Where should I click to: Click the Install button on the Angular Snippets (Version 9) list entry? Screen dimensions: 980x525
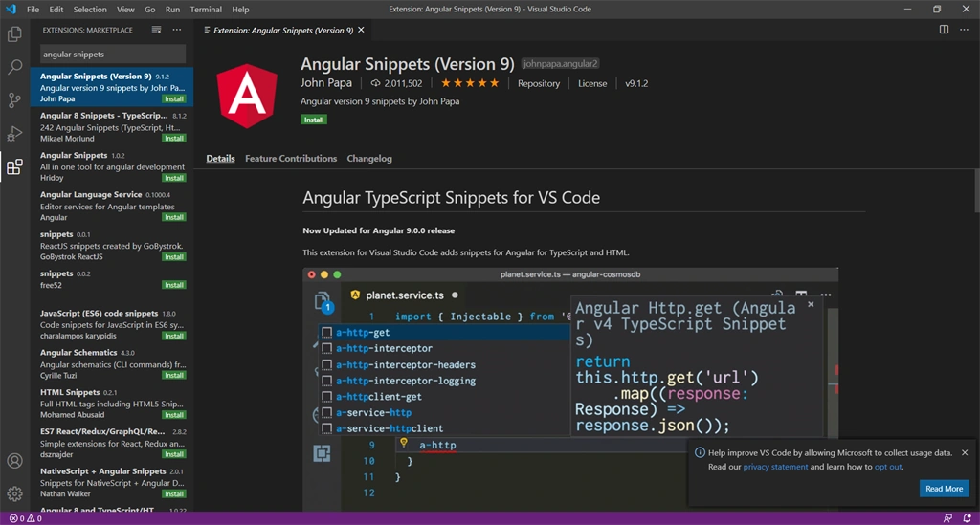click(174, 98)
